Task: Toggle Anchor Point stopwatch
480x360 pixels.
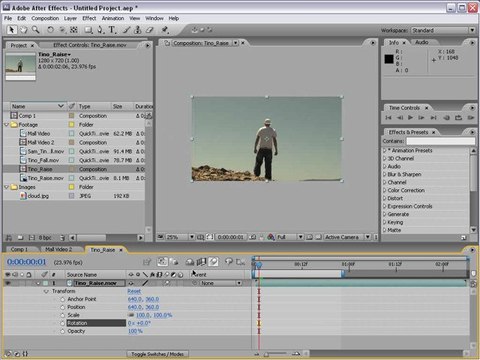Action: point(62,299)
